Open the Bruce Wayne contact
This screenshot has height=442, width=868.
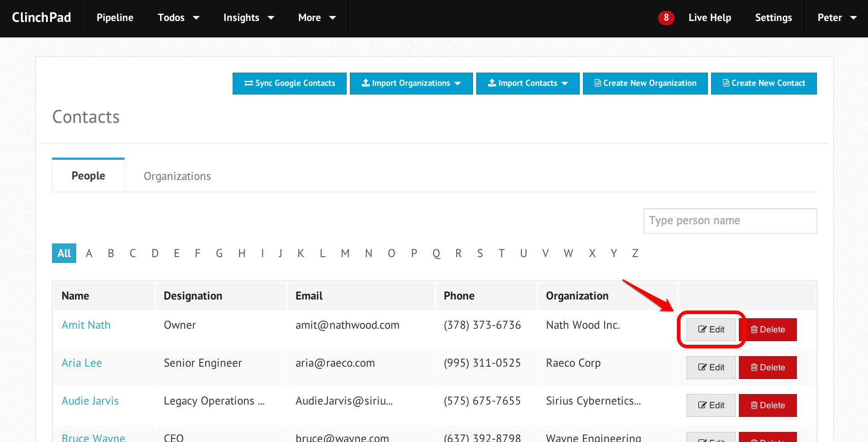94,437
